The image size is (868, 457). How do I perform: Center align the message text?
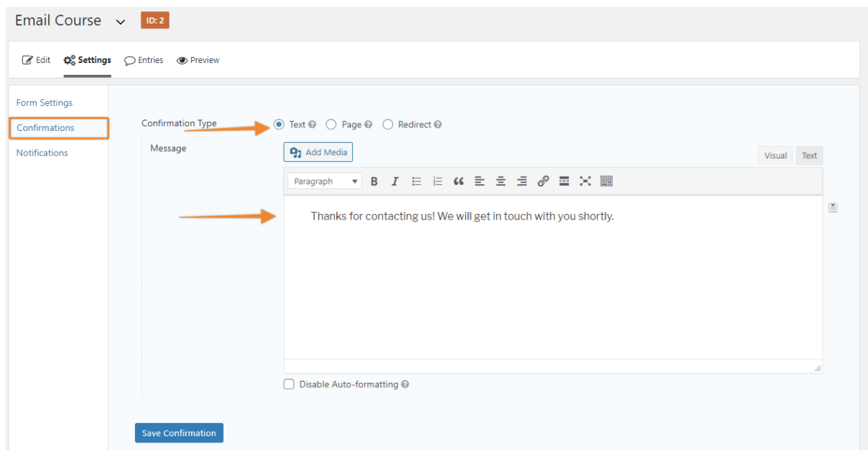point(500,181)
